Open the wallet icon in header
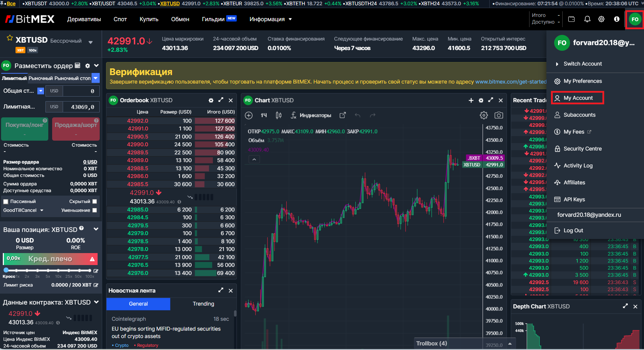Viewport: 644px width, 350px height. pyautogui.click(x=571, y=19)
